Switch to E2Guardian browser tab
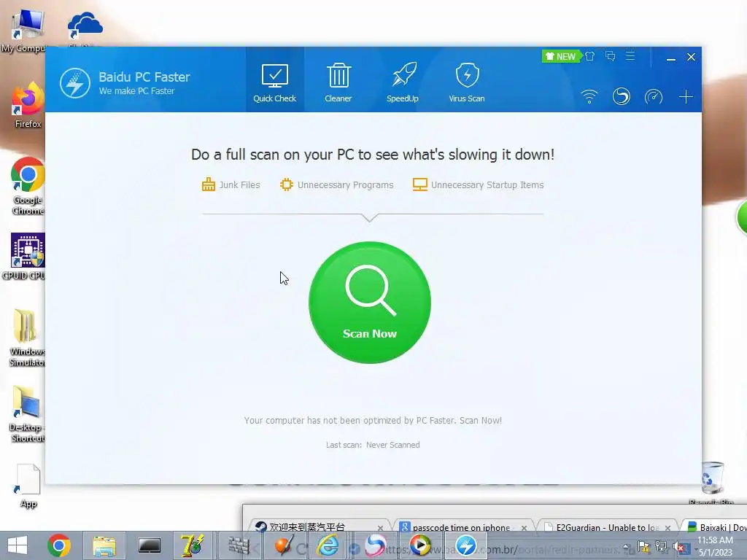 pyautogui.click(x=608, y=527)
